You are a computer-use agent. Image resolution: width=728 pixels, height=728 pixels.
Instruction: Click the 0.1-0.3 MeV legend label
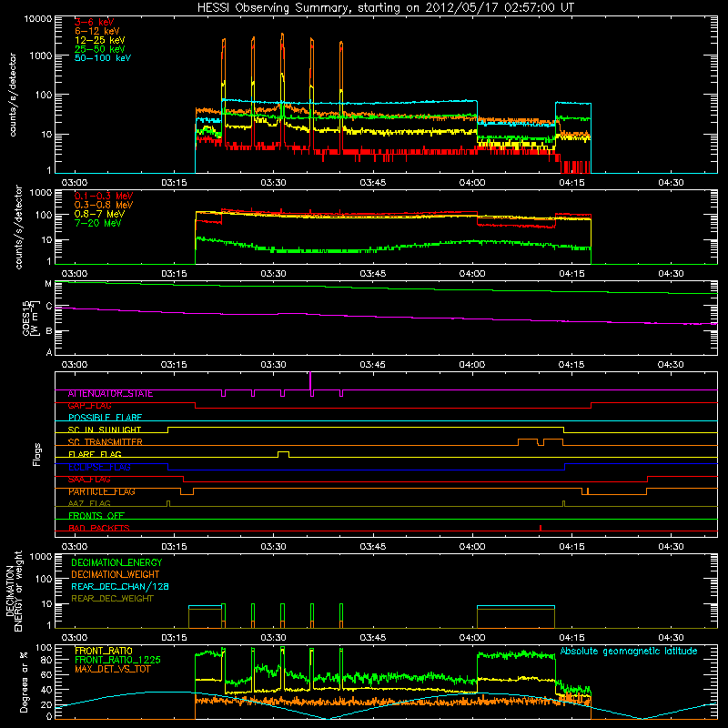pyautogui.click(x=104, y=196)
